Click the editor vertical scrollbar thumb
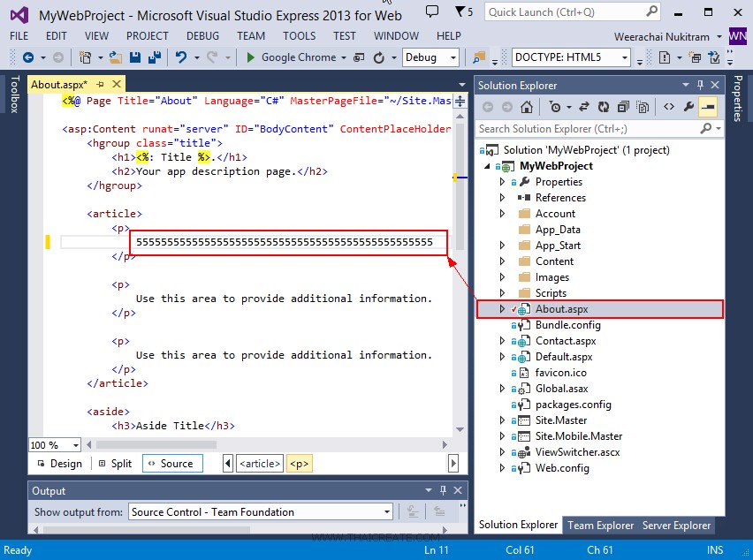This screenshot has width=753, height=560. [460, 187]
